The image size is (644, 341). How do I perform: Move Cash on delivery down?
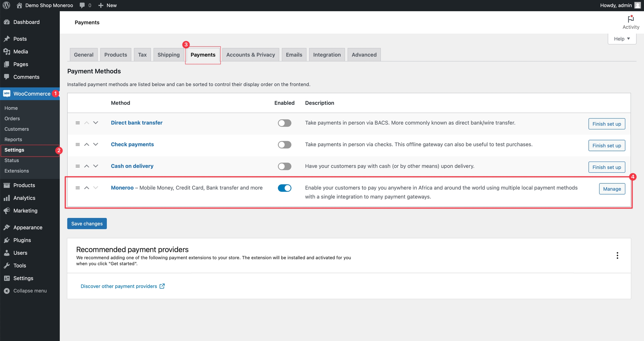[96, 166]
